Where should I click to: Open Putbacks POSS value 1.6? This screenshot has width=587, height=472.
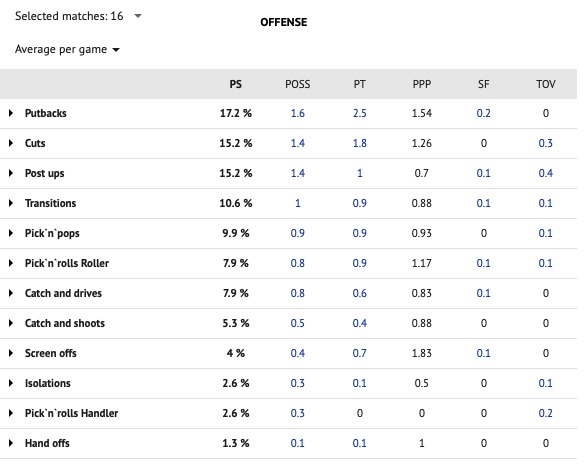[298, 113]
